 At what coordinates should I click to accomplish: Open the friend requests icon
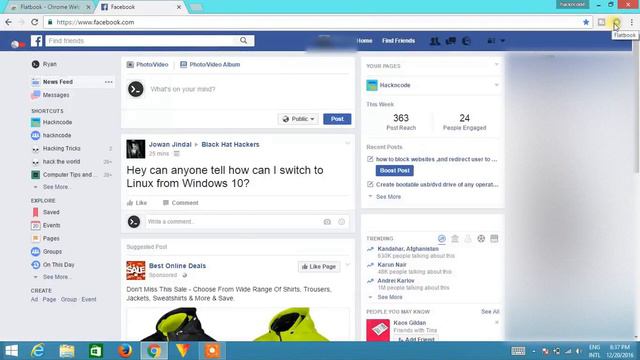435,41
